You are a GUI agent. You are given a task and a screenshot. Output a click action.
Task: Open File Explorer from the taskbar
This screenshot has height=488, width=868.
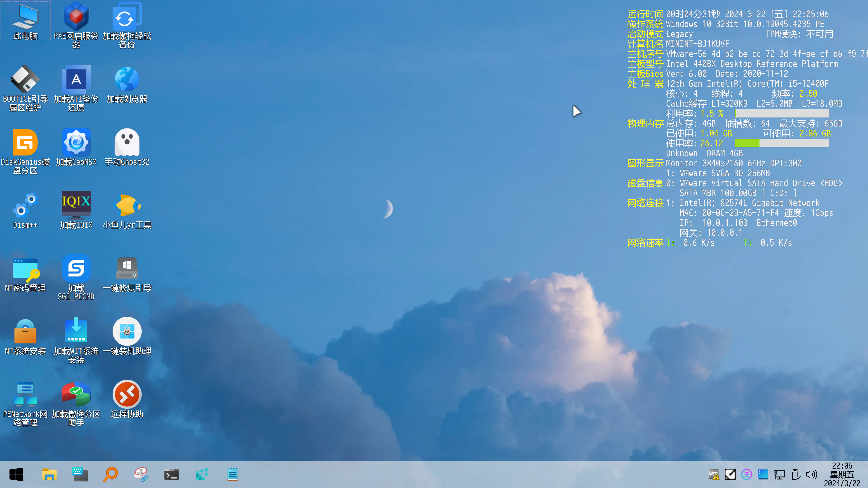[x=49, y=474]
